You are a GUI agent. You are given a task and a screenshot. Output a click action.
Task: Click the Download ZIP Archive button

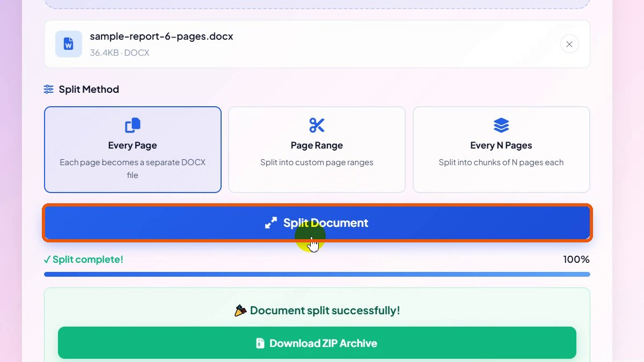[317, 343]
